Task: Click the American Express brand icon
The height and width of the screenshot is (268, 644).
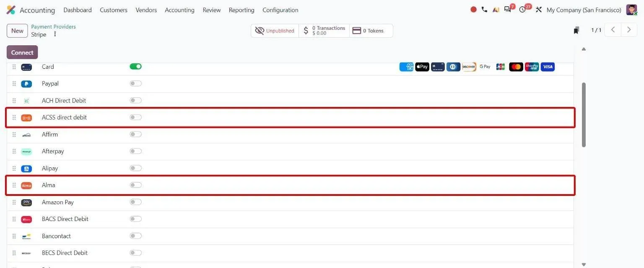Action: [406, 67]
